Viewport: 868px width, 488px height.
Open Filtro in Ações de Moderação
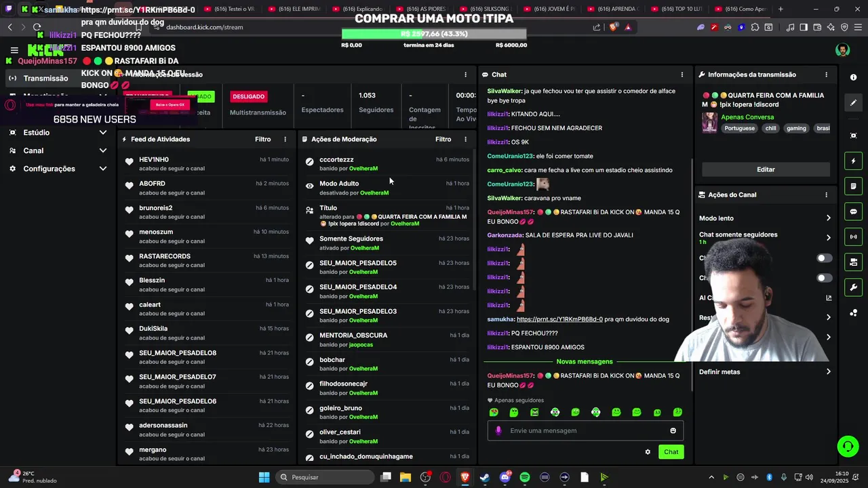[x=443, y=139]
